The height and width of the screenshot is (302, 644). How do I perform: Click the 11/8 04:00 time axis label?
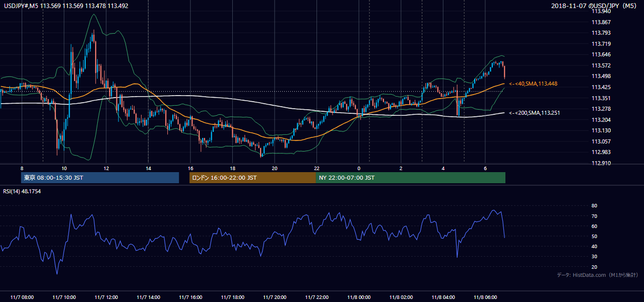click(443, 297)
